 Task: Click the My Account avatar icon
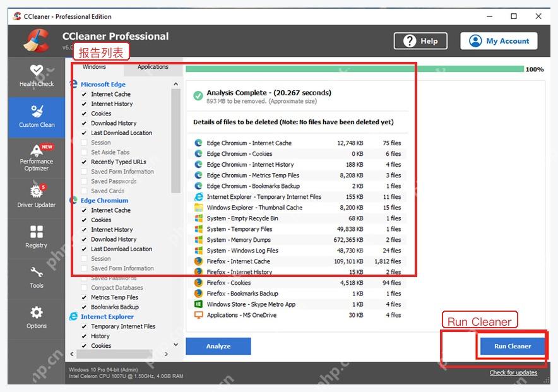pos(475,41)
